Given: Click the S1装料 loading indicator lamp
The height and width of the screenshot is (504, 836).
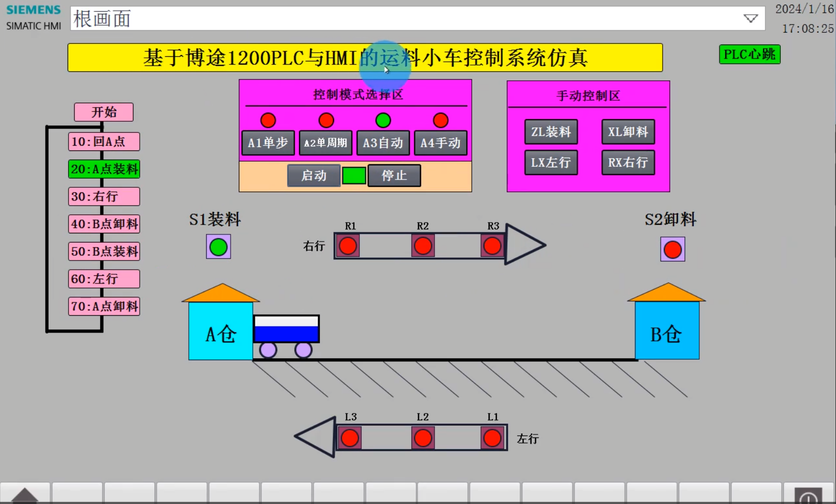Looking at the screenshot, I should tap(218, 247).
